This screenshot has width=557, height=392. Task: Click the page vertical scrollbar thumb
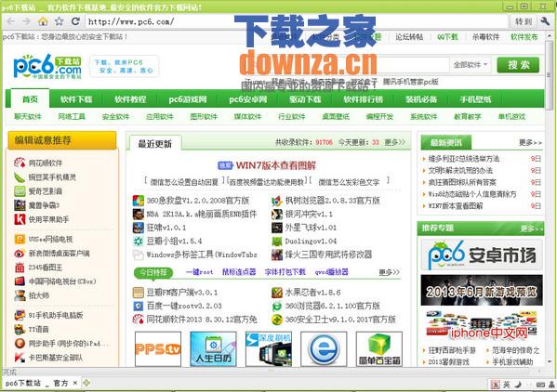tap(550, 75)
